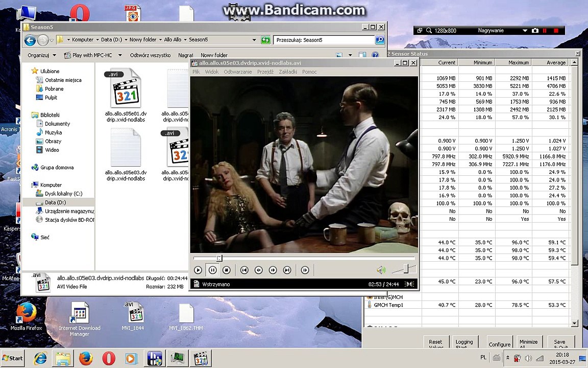The width and height of the screenshot is (588, 368).
Task: Click Odtwórz wszystko in Explorer toolbar
Action: (x=150, y=55)
